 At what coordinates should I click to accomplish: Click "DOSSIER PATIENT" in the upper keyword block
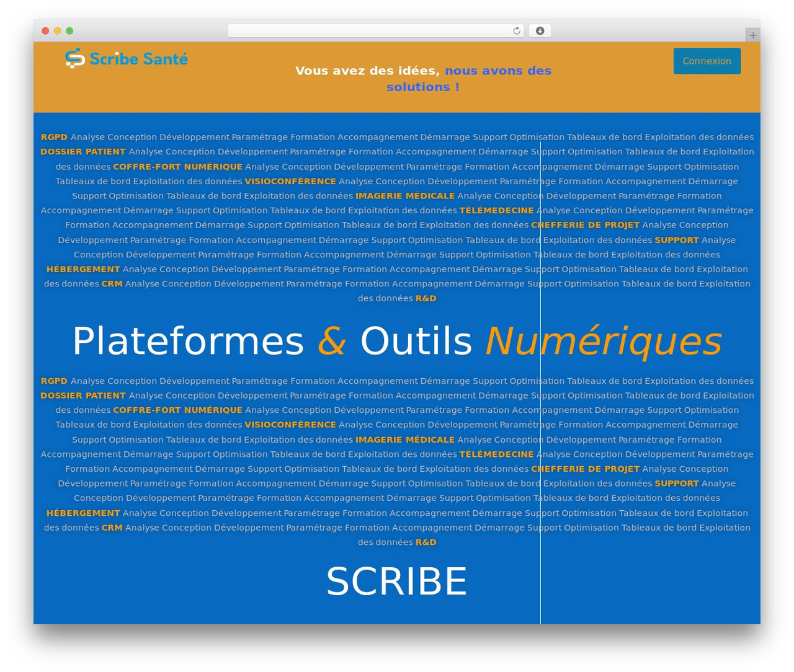click(83, 152)
